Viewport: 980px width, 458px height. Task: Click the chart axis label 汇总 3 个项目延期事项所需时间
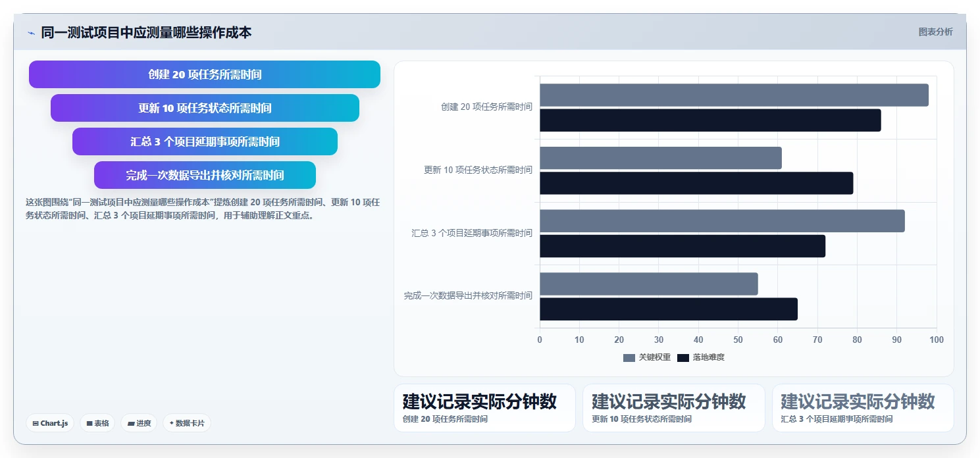tap(472, 233)
